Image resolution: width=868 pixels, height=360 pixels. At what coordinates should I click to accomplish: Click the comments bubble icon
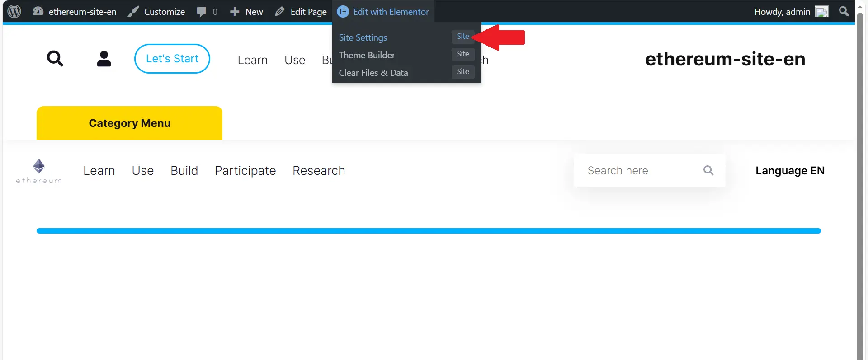pyautogui.click(x=202, y=12)
